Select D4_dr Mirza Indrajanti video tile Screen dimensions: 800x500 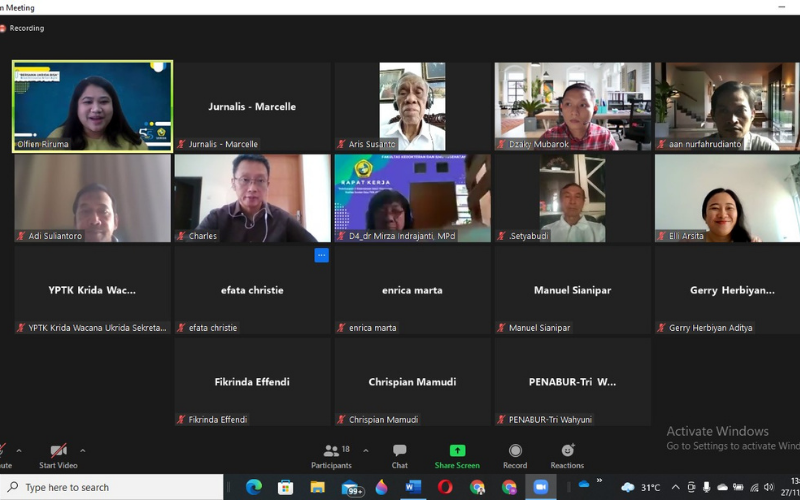(x=412, y=198)
